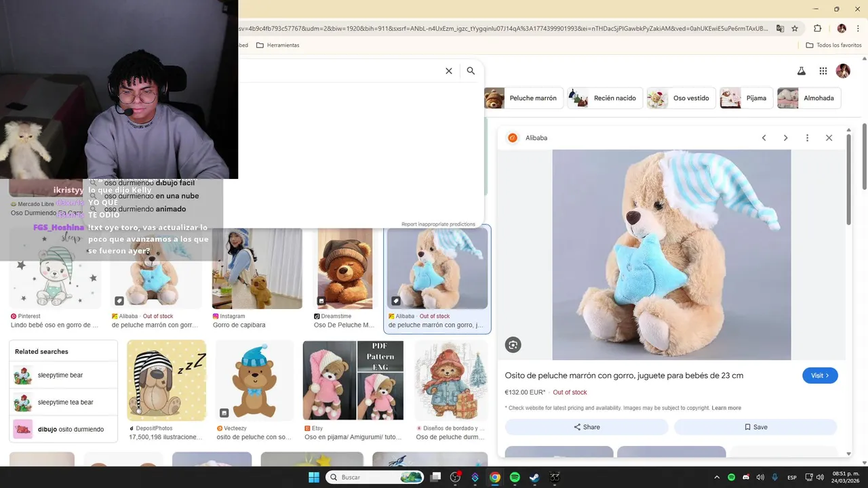Screen dimensions: 868x488
Task: Open Steam from taskbar
Action: [534, 477]
